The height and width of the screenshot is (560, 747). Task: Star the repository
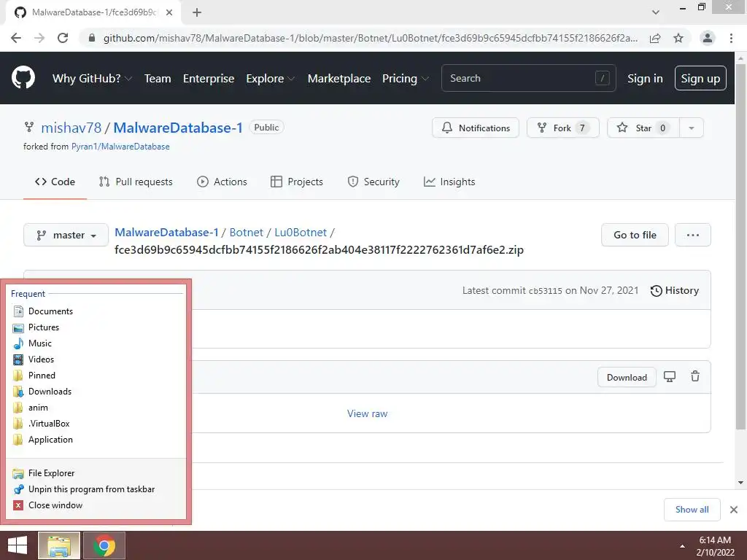point(643,128)
